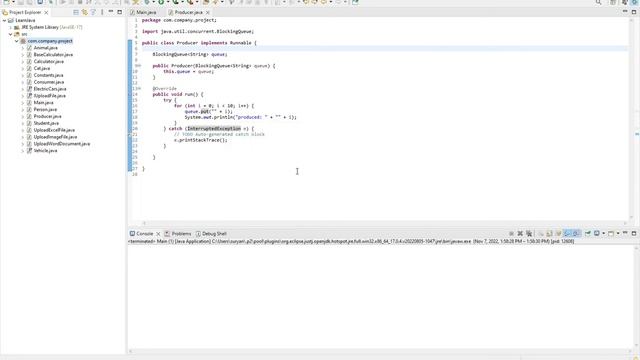Click Display Selected Console icon
The image size is (640, 360).
597,233
